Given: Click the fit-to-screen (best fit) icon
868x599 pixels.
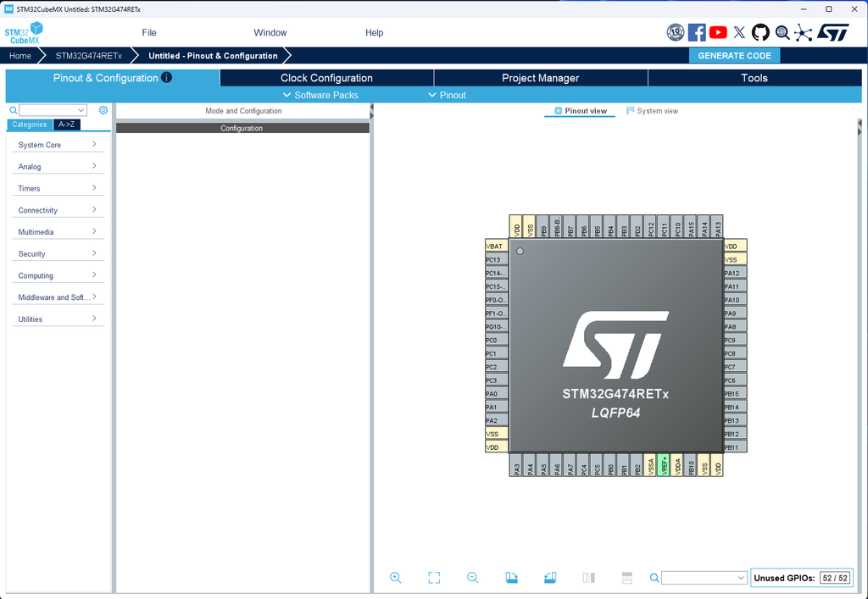Looking at the screenshot, I should [434, 578].
